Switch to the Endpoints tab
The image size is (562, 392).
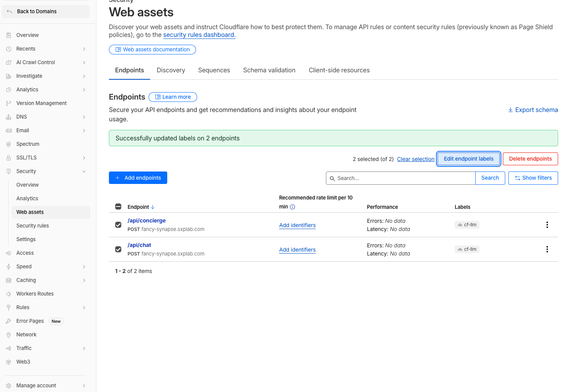[130, 70]
